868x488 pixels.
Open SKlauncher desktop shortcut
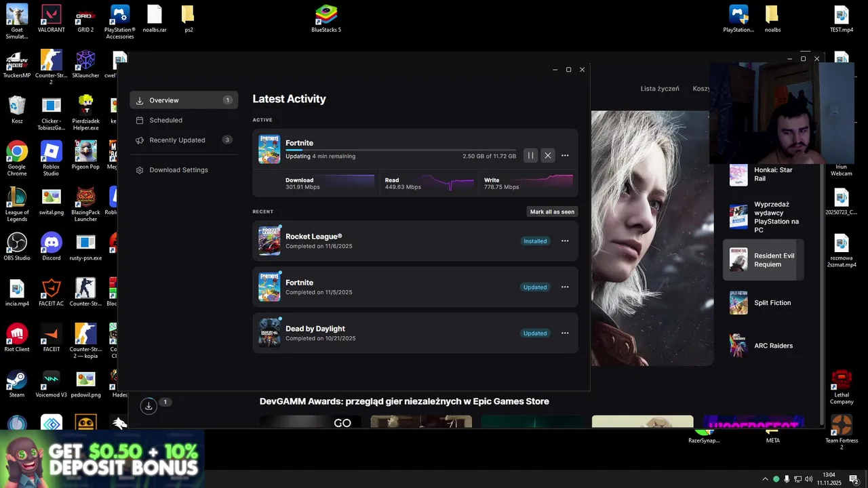[x=85, y=64]
